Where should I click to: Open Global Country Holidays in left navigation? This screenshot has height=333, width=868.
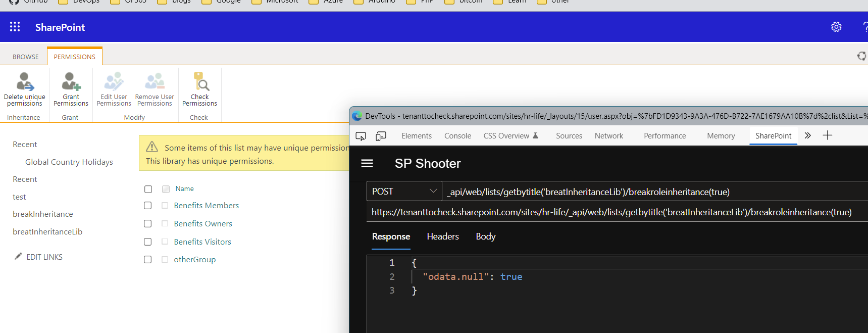click(x=69, y=162)
